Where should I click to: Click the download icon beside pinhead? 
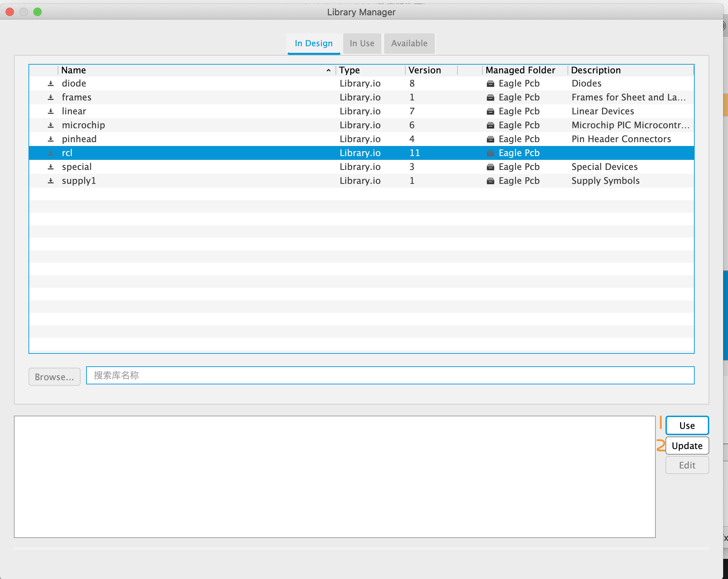coord(51,139)
